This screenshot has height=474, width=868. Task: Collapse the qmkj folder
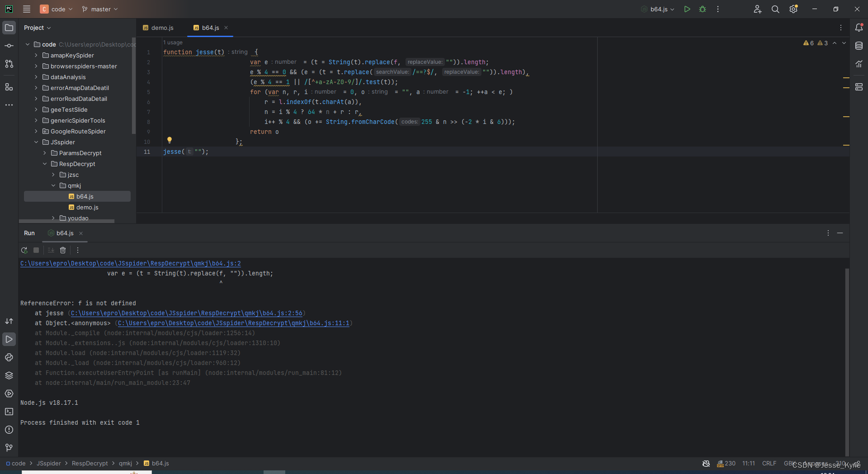(x=53, y=185)
